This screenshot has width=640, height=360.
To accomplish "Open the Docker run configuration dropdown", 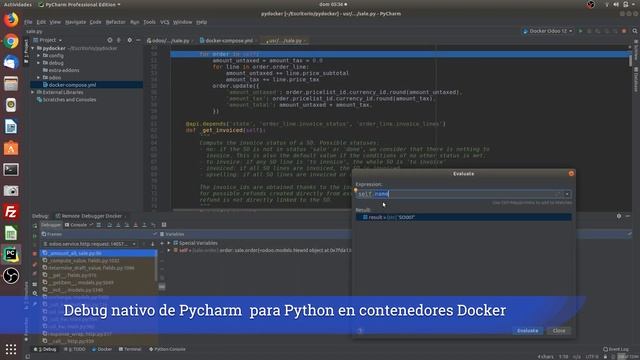I will pos(547,31).
